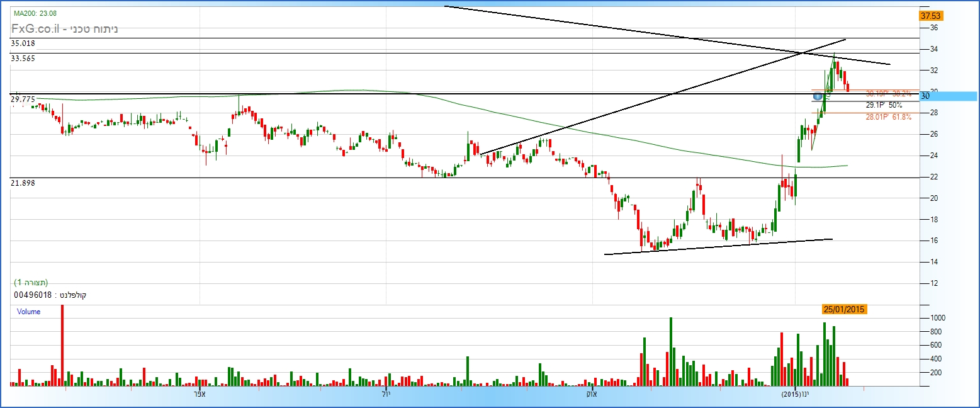
Task: Select the 21.898 support level label
Action: [x=23, y=183]
